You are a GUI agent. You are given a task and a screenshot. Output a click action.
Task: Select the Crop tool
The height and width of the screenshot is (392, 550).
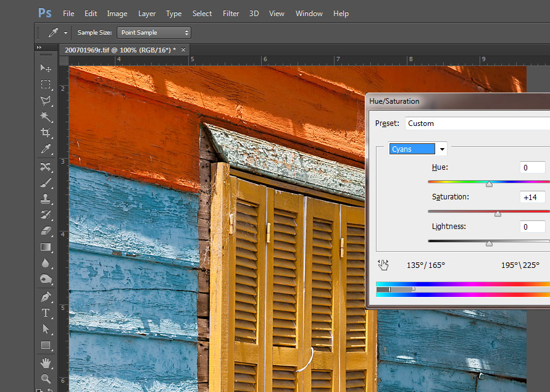[46, 132]
